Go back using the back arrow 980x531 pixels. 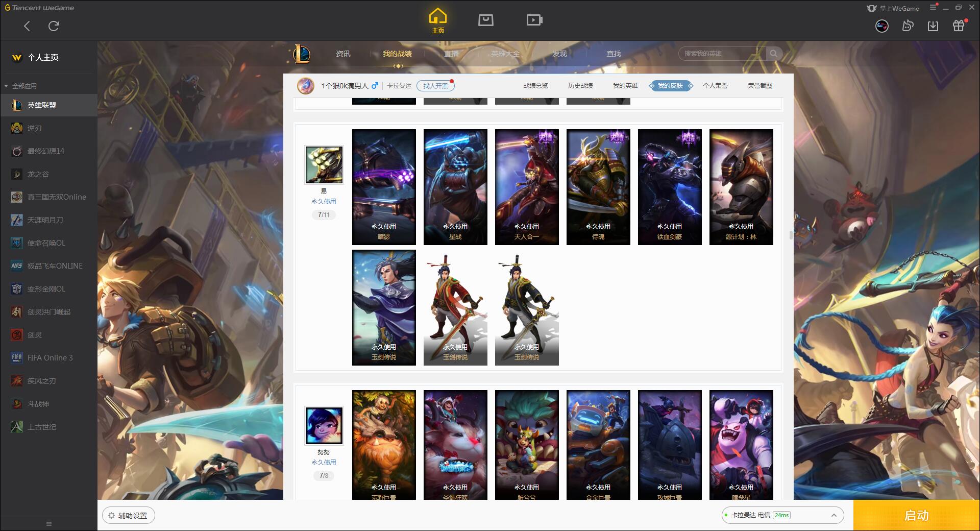[x=27, y=26]
